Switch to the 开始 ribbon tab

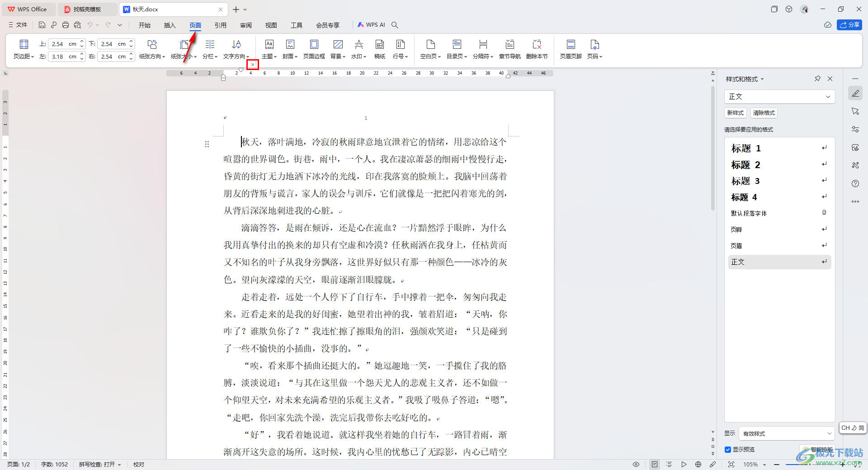[145, 25]
